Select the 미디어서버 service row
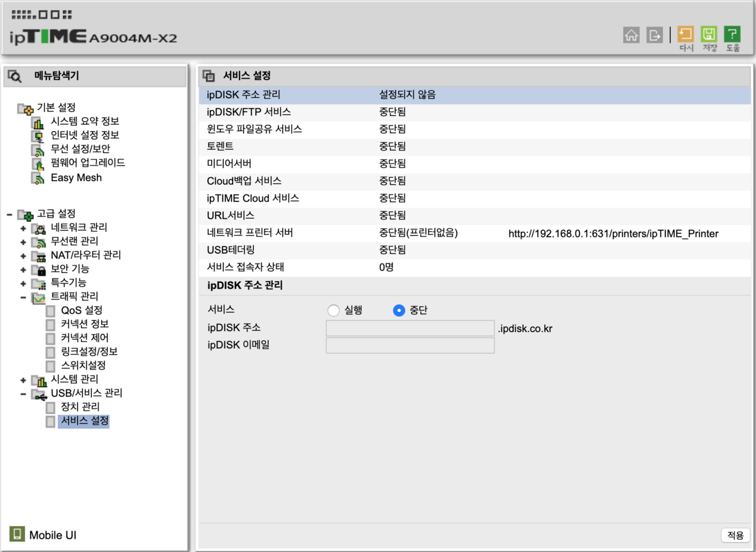Image resolution: width=756 pixels, height=552 pixels. tap(475, 164)
